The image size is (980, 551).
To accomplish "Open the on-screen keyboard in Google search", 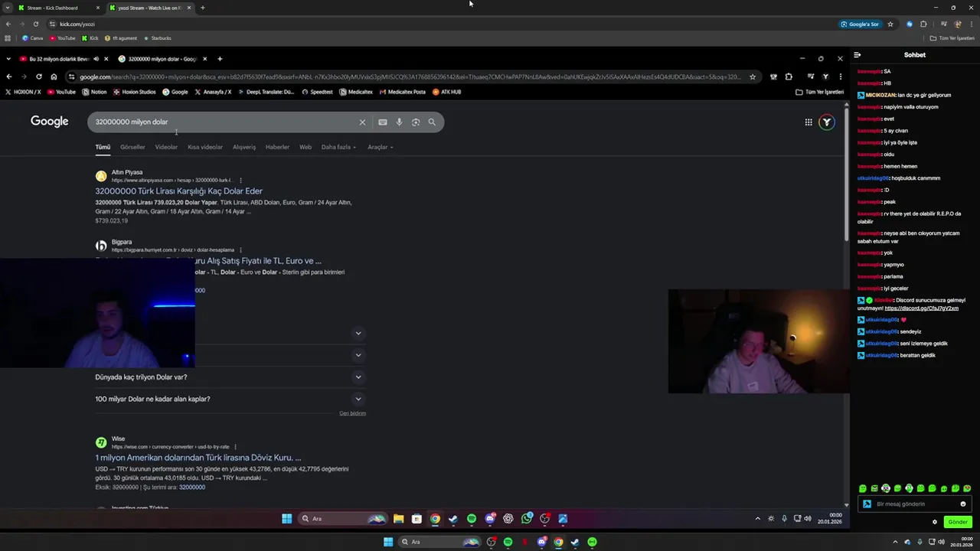I will click(x=382, y=122).
